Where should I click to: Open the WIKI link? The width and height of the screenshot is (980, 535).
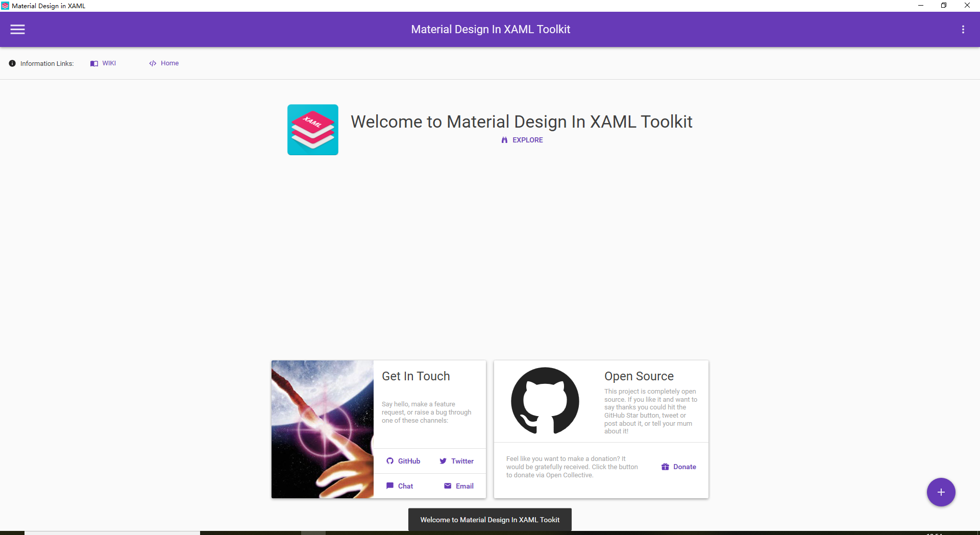pyautogui.click(x=103, y=63)
